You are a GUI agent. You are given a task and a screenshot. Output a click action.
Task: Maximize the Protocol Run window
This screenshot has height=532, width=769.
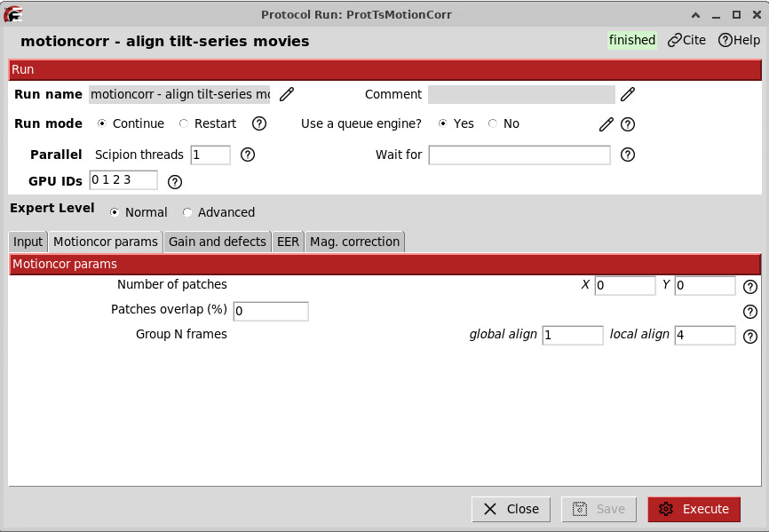pos(736,15)
